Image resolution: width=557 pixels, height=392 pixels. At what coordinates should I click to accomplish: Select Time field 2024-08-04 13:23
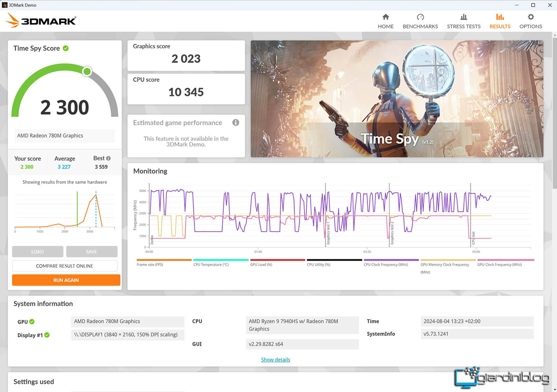pyautogui.click(x=477, y=321)
